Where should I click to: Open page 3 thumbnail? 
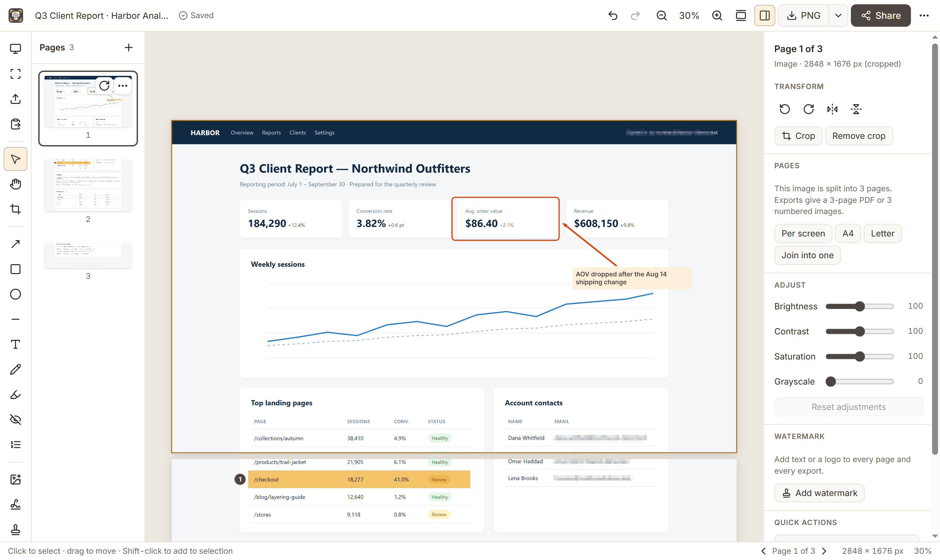coord(88,256)
